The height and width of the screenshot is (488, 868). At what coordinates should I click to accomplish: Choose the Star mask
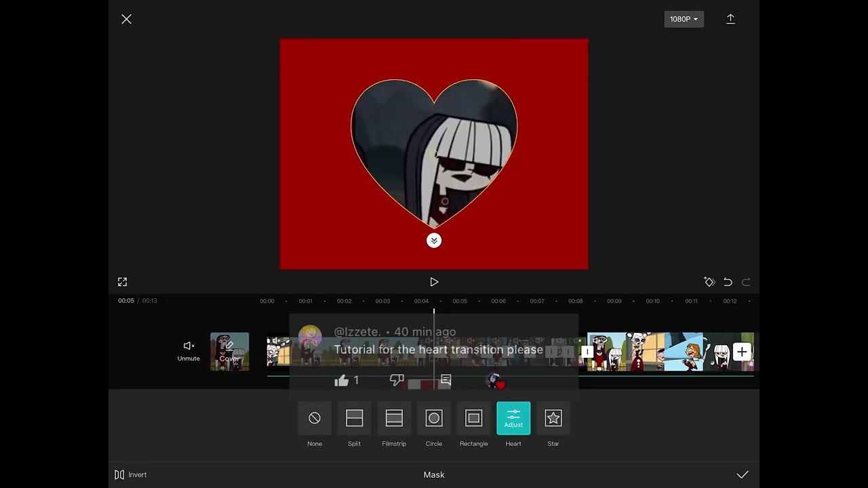click(553, 418)
